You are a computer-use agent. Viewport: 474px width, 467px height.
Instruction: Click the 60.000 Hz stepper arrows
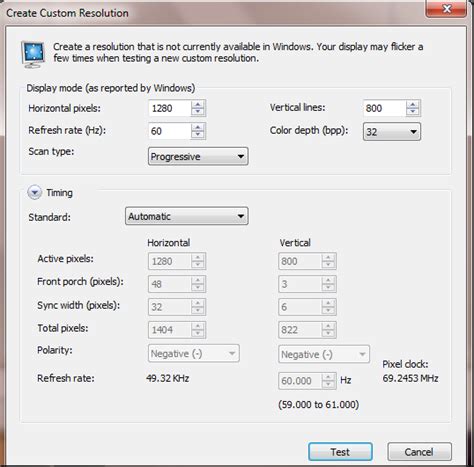click(x=328, y=380)
